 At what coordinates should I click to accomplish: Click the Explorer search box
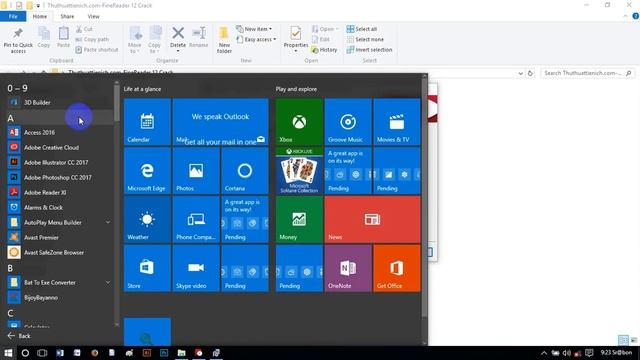[x=588, y=73]
